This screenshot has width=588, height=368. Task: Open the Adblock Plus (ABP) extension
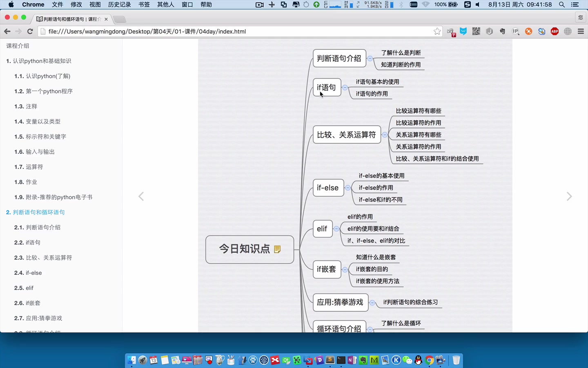555,31
